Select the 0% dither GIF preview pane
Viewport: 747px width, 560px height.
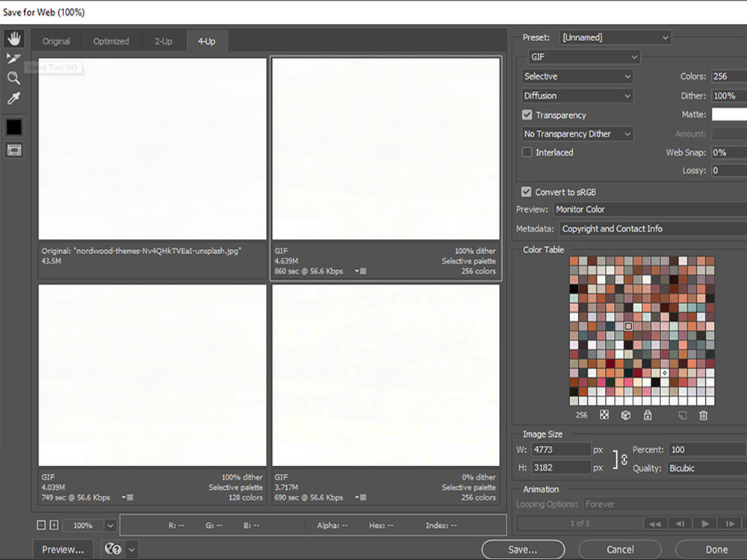coord(386,376)
